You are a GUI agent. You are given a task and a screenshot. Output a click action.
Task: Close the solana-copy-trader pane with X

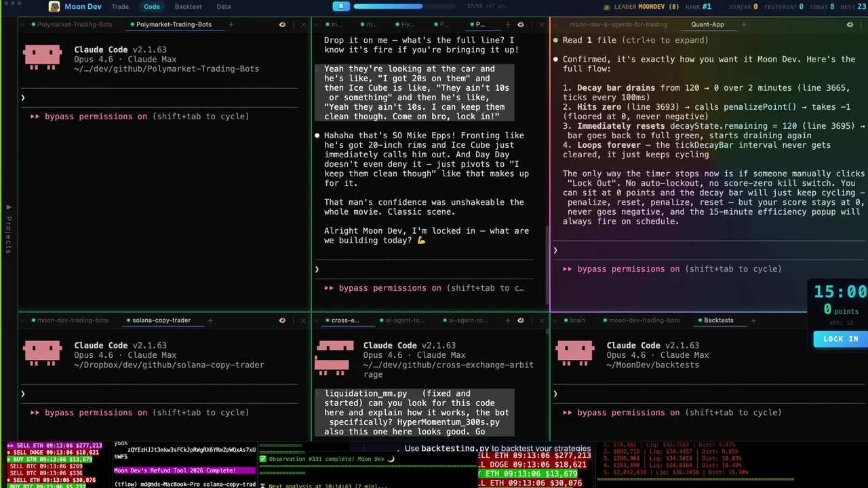click(302, 320)
